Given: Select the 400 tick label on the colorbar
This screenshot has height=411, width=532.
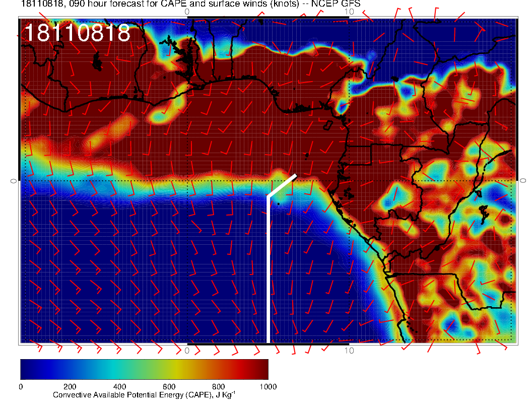Looking at the screenshot, I should tap(119, 387).
